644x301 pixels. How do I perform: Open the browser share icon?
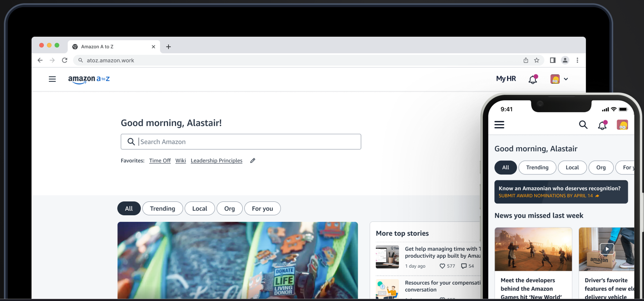click(x=526, y=60)
